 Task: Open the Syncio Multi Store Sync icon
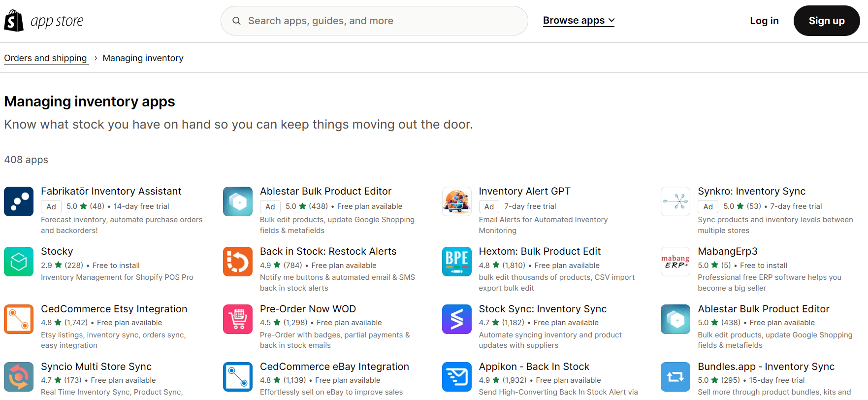18,377
